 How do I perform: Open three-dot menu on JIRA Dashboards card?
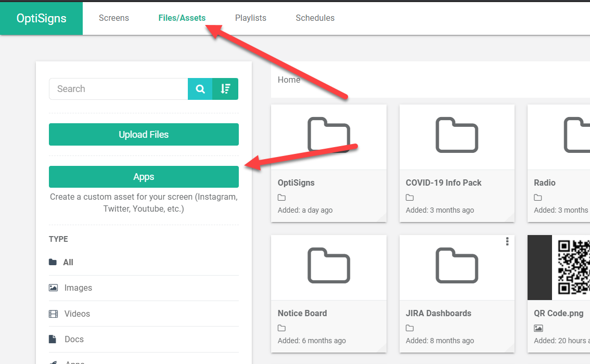click(x=507, y=241)
